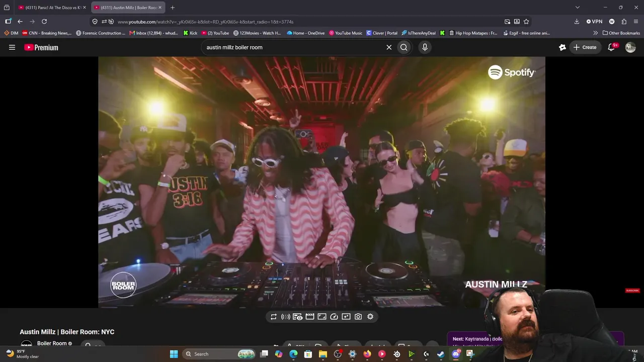Open the Windows Start menu
Screen dimensions: 644x362
coord(174,354)
